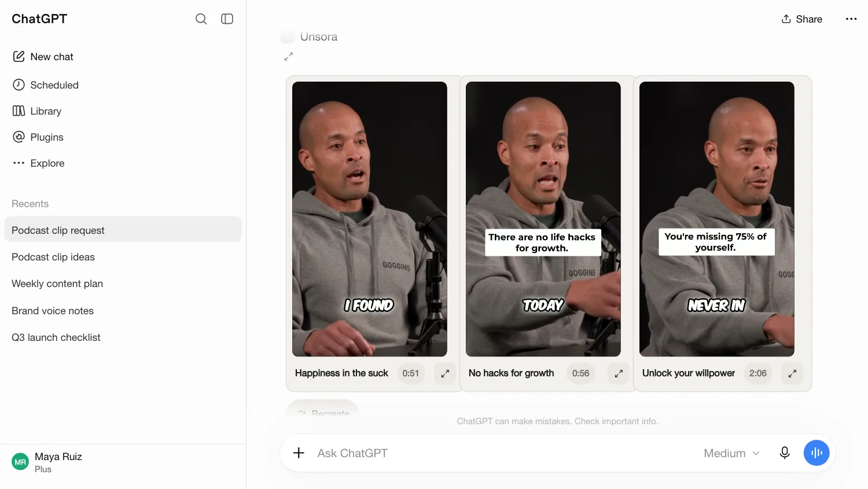Click the Happiness in the suck title
The height and width of the screenshot is (489, 868).
[341, 373]
